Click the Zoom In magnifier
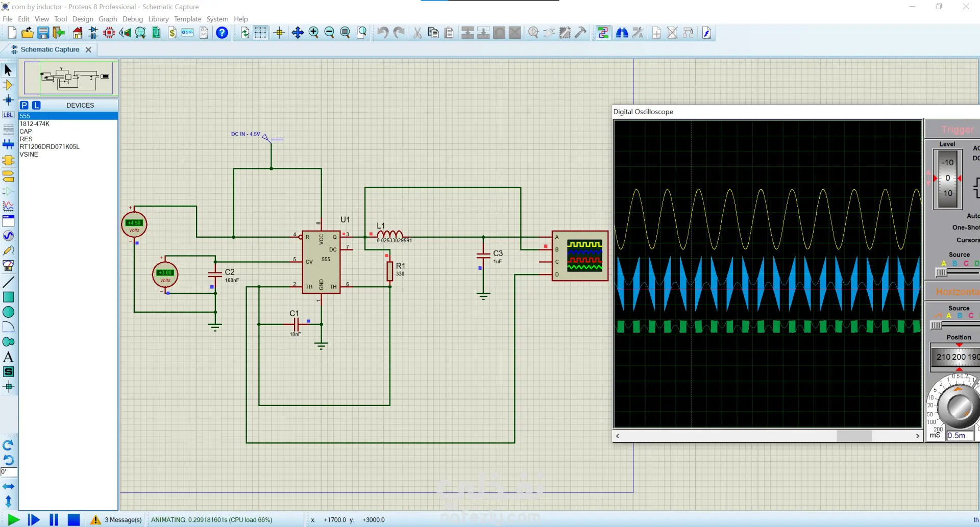Image resolution: width=980 pixels, height=527 pixels. pos(313,33)
